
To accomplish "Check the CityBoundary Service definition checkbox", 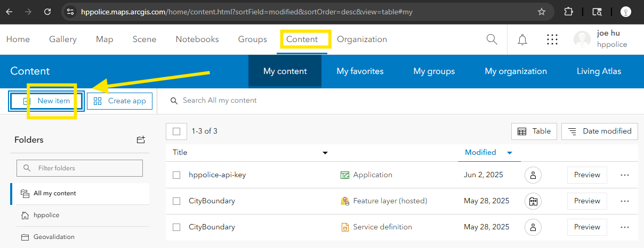I will (x=176, y=227).
